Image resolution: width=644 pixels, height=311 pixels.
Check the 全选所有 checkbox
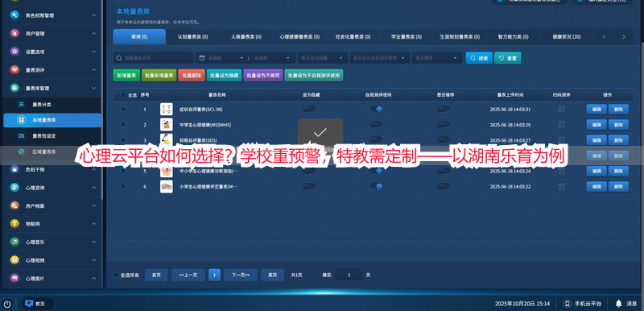pos(115,275)
